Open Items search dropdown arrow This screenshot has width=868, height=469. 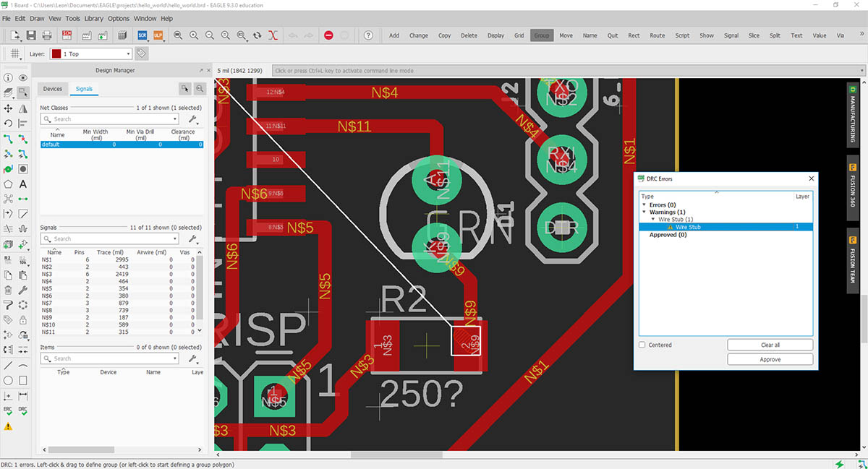(x=175, y=358)
